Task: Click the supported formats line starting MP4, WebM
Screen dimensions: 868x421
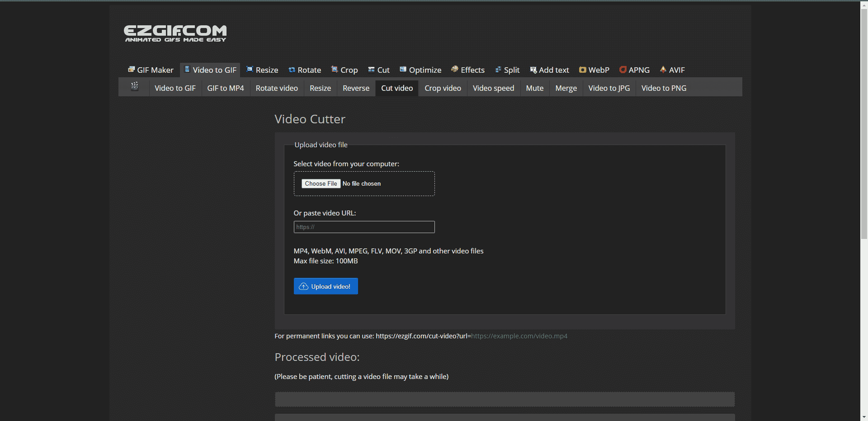Action: click(389, 251)
